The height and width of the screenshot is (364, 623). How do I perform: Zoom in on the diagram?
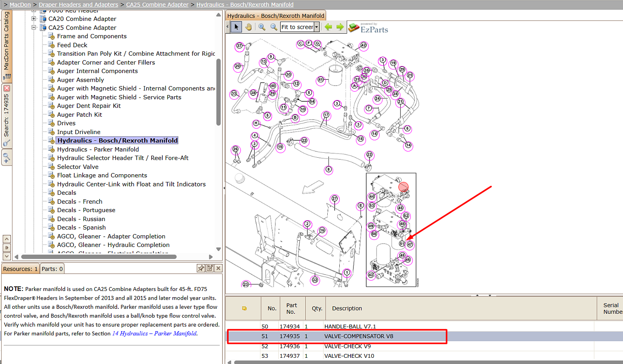[262, 27]
